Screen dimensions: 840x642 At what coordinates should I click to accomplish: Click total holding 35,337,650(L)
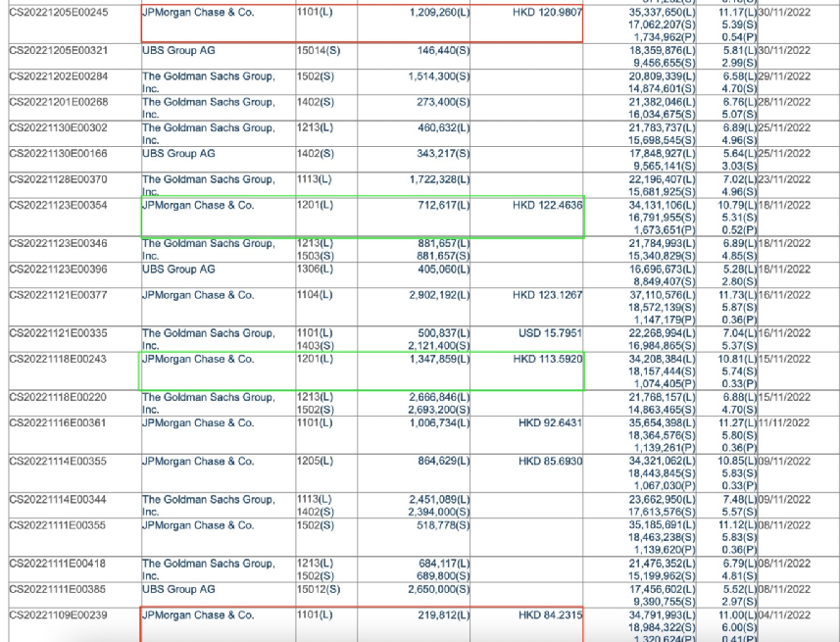coord(663,13)
